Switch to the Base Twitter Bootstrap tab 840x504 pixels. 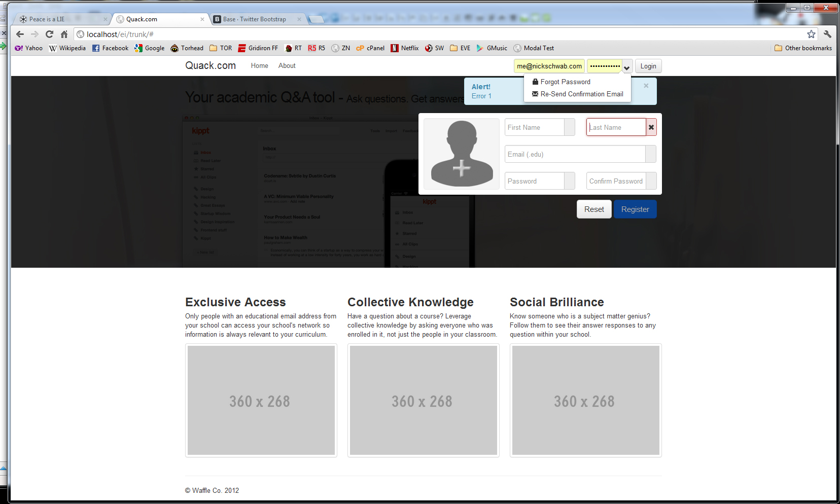[255, 19]
